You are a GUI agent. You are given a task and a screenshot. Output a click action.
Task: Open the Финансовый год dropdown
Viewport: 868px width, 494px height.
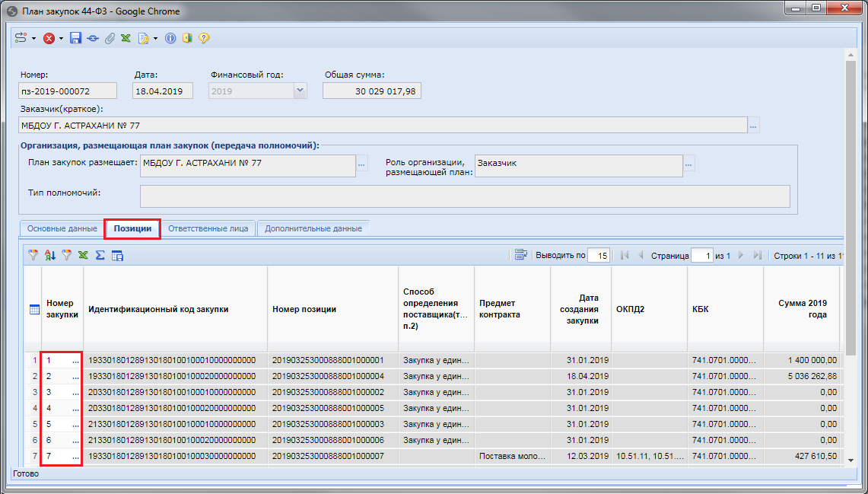coord(300,91)
